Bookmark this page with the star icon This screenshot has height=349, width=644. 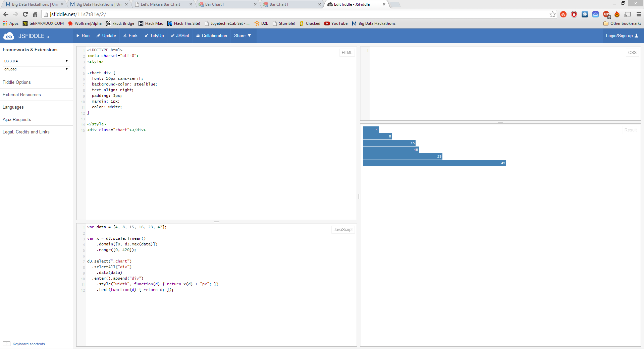[x=552, y=14]
